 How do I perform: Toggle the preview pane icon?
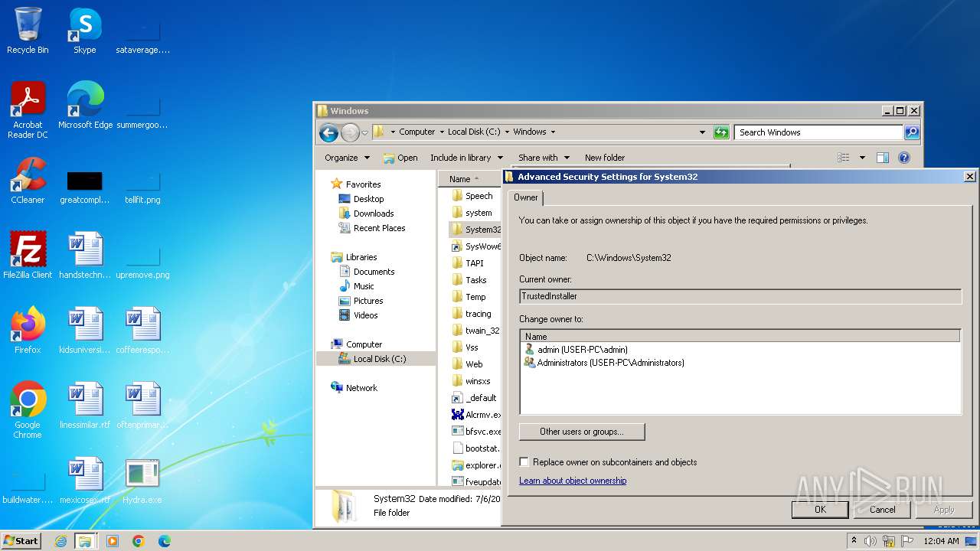[x=882, y=158]
